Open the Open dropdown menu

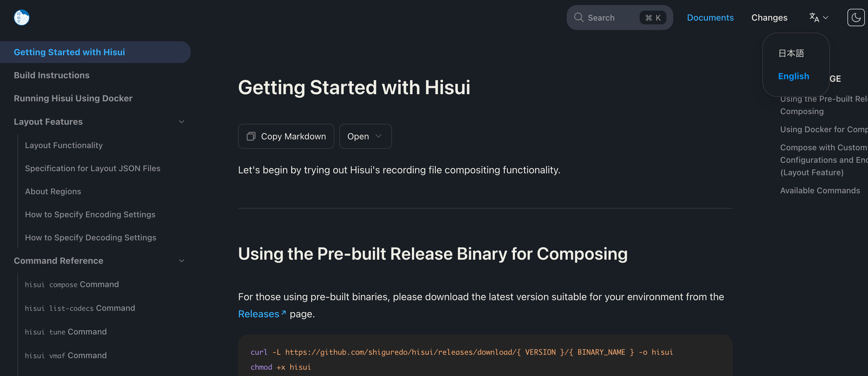pos(365,136)
